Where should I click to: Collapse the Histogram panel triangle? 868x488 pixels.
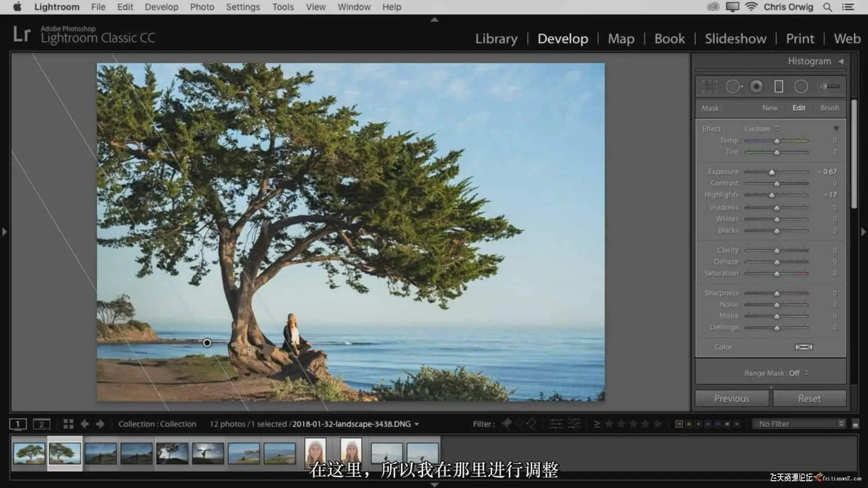point(841,61)
